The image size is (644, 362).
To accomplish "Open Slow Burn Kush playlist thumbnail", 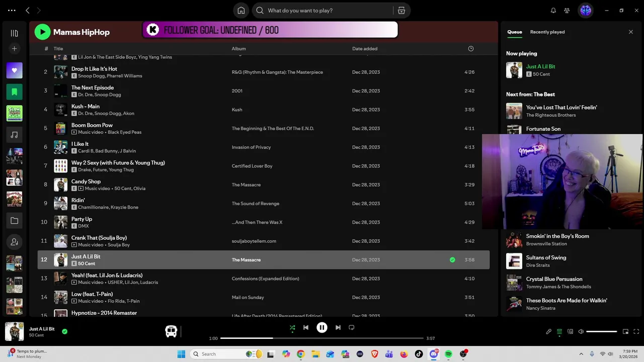I will (14, 113).
